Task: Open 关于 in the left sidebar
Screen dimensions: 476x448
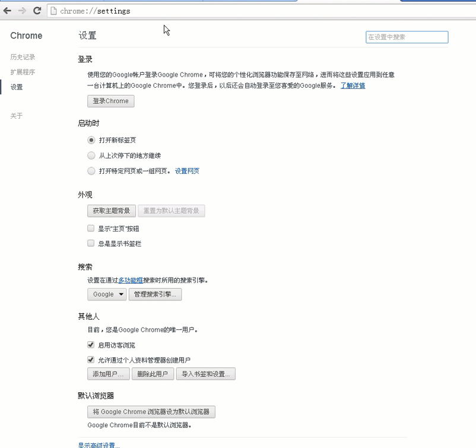Action: point(17,116)
